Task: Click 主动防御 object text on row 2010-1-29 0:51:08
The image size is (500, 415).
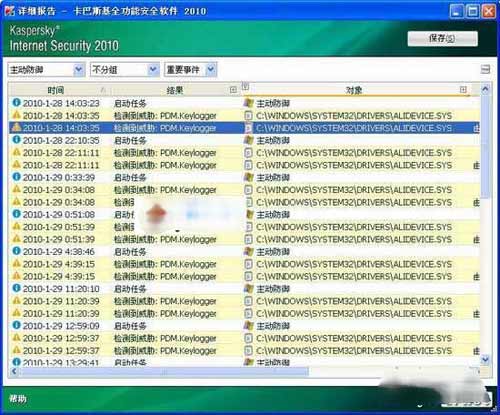Action: point(273,215)
